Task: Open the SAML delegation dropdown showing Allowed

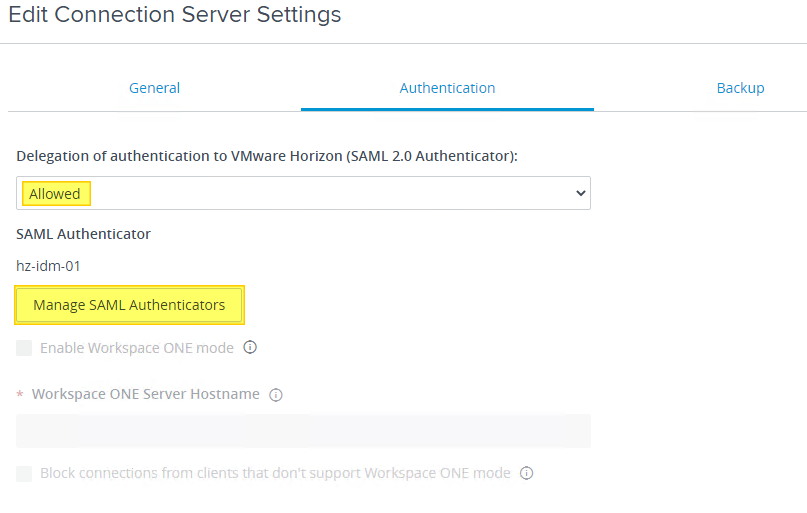Action: coord(303,194)
